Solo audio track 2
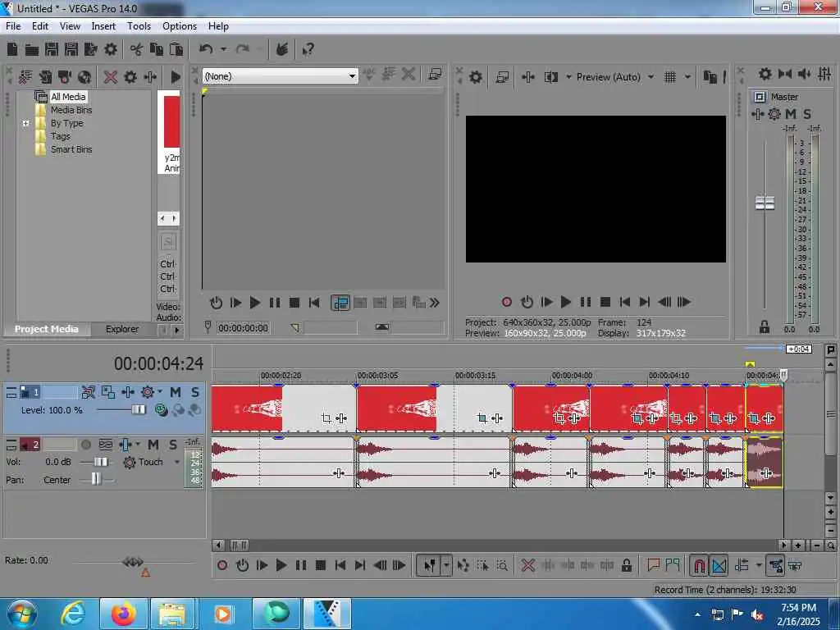840x630 pixels. (172, 445)
